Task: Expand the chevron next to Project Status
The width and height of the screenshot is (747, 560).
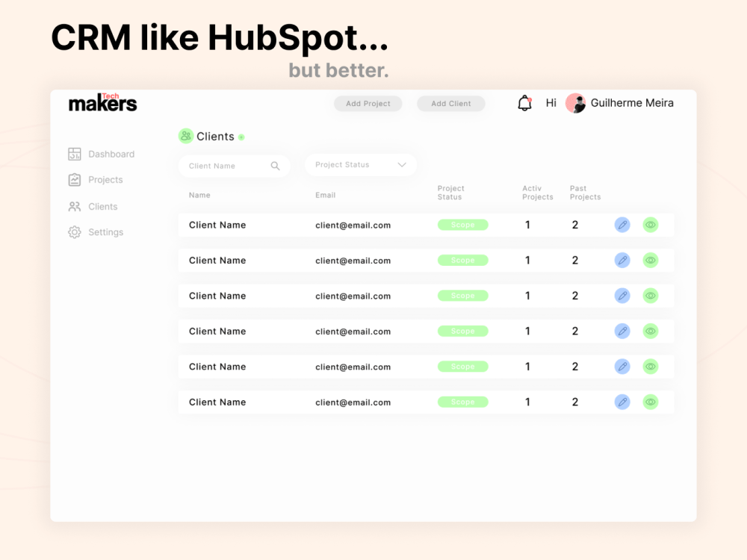Action: coord(403,165)
